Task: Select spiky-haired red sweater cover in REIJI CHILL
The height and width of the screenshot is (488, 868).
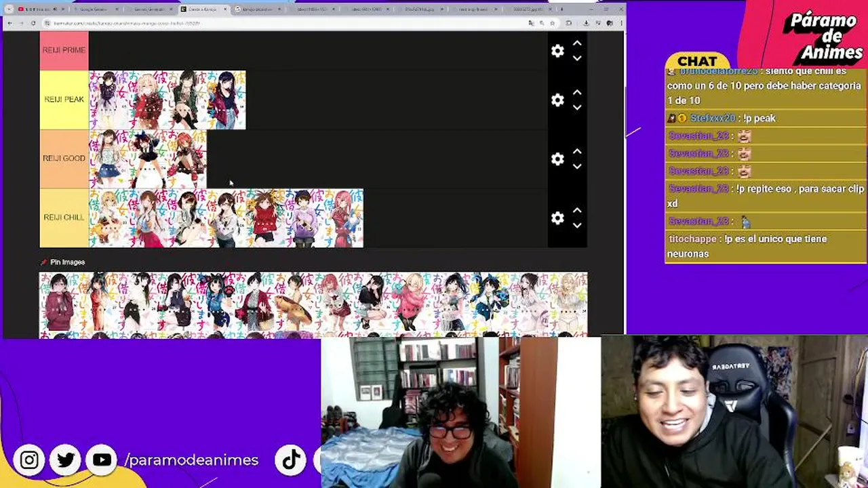Action: (265, 218)
